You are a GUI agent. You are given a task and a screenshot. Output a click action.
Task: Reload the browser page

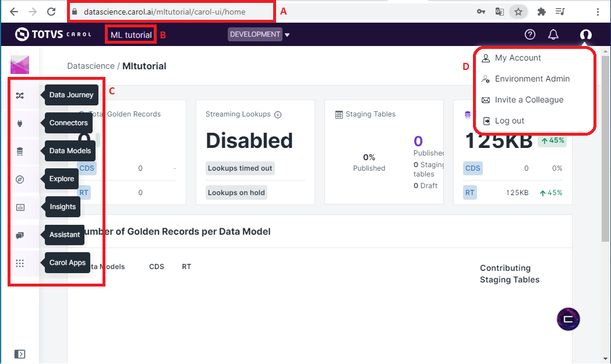(51, 12)
